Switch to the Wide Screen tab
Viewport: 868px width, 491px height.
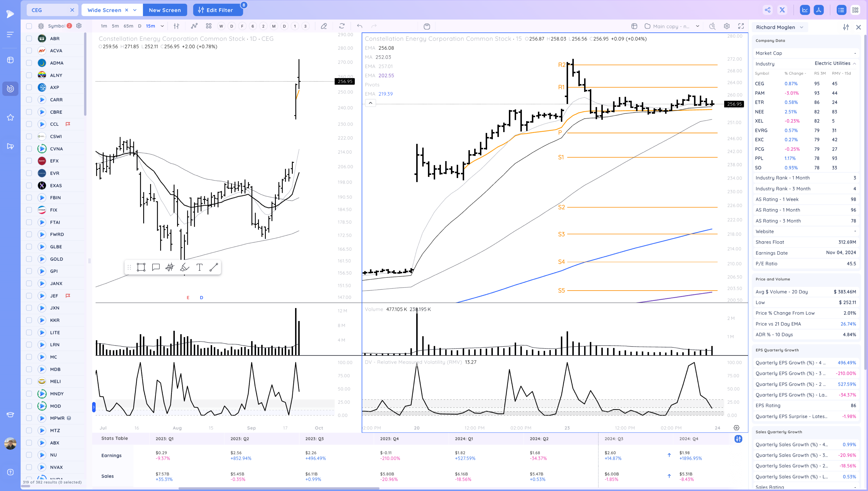104,10
